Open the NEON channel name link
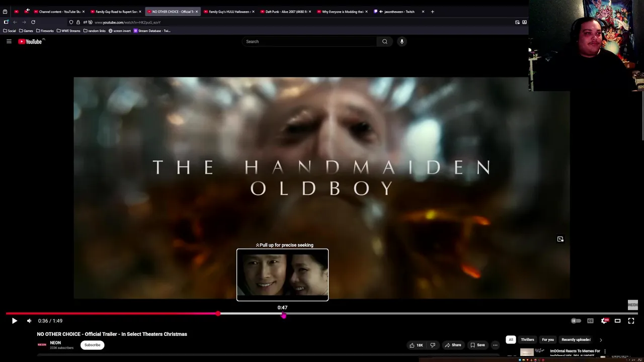 click(55, 343)
